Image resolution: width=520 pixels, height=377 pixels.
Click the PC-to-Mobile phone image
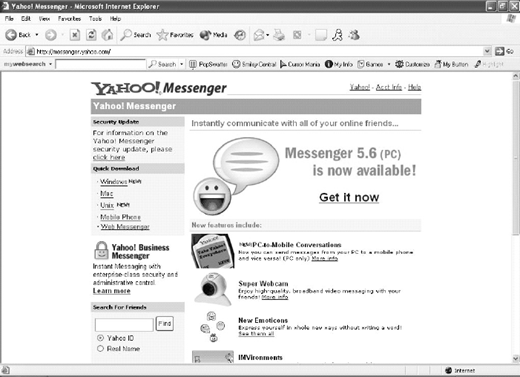click(213, 251)
